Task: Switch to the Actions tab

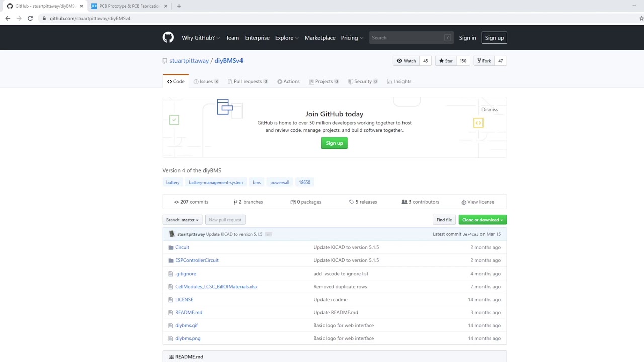Action: click(288, 81)
